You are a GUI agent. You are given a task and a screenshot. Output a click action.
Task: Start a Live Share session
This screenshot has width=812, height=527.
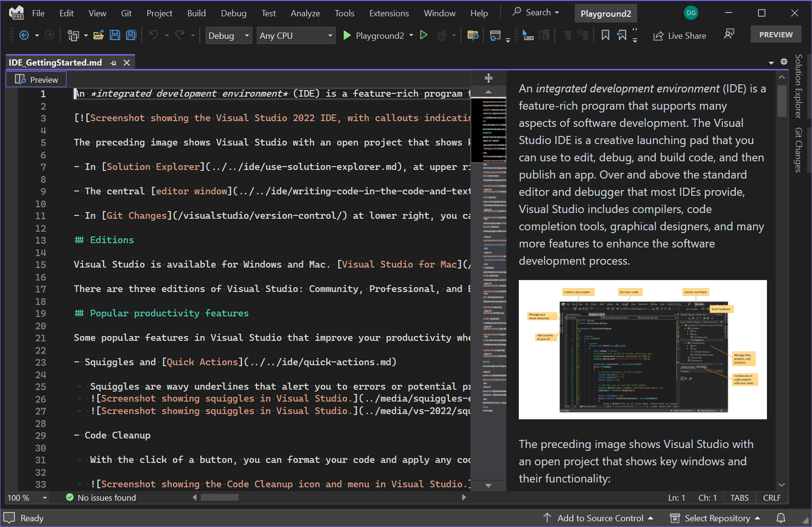pyautogui.click(x=679, y=35)
